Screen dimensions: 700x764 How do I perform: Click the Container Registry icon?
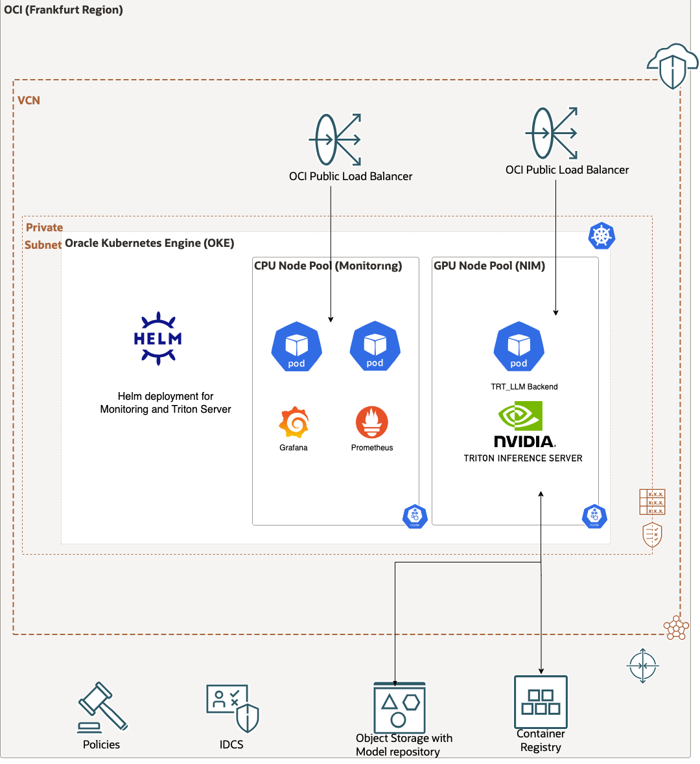click(x=541, y=702)
